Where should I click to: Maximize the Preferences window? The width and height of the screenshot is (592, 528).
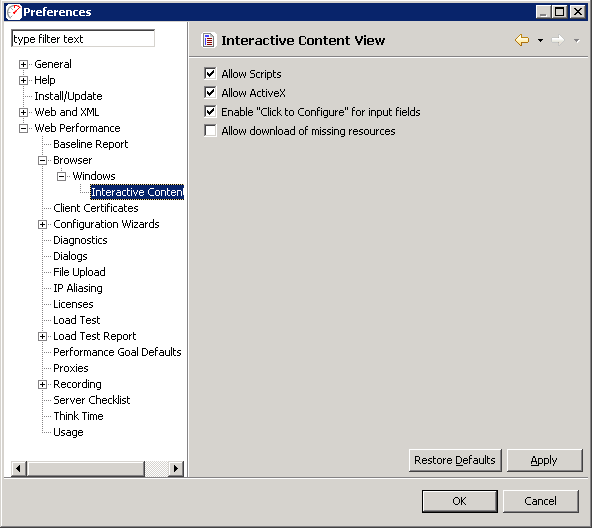tap(560, 12)
